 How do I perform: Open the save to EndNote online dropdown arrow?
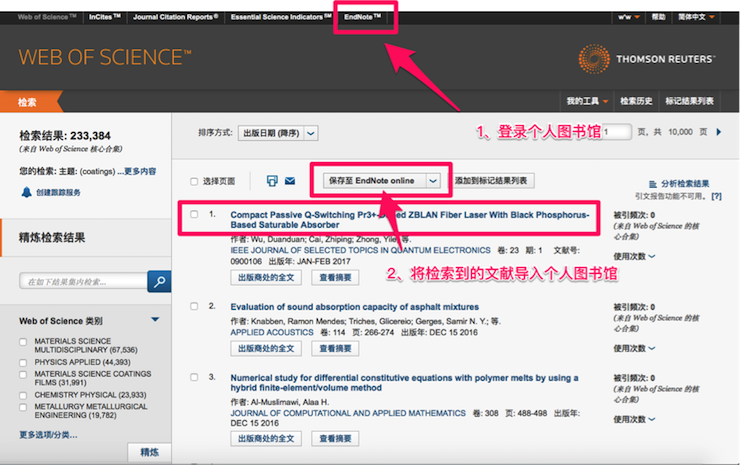433,181
